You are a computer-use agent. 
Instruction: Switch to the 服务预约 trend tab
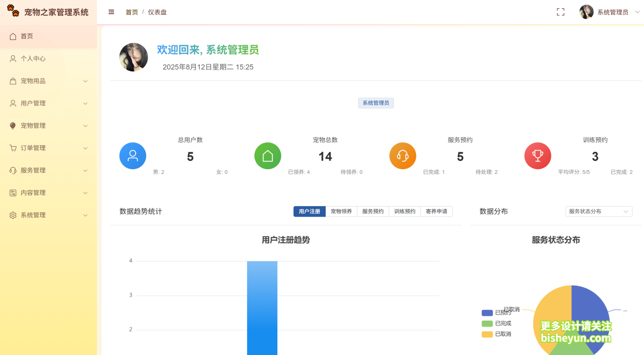[373, 212]
